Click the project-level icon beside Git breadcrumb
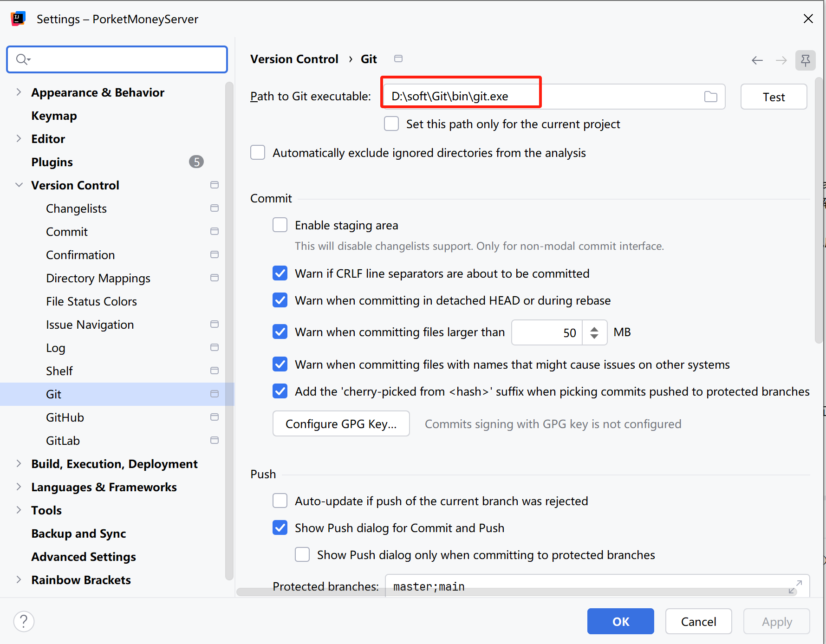 pyautogui.click(x=398, y=59)
